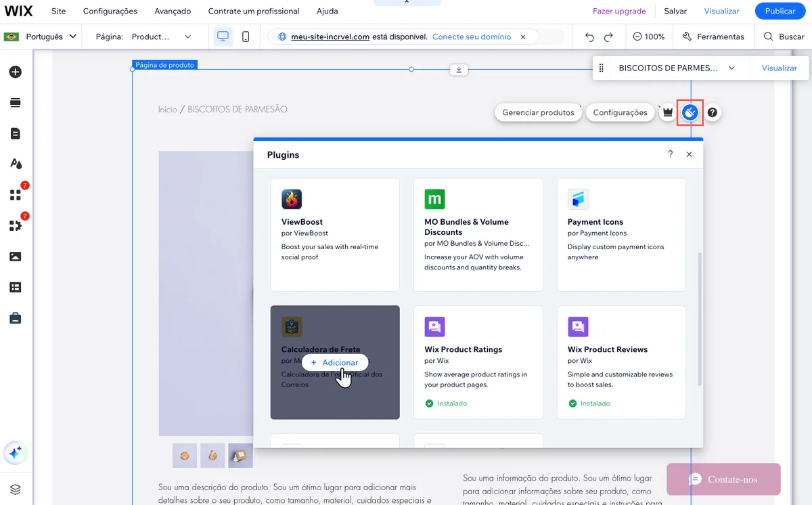
Task: Open the BISCOITOS DE PARMES... product dropdown
Action: [677, 68]
